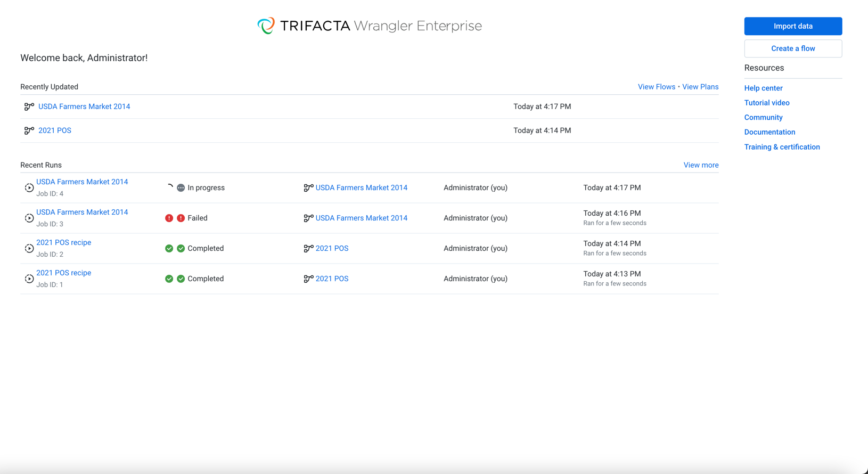
Task: Click flow icon beside USDA Farmers Market 2014 in Recently Updated
Action: (x=29, y=107)
